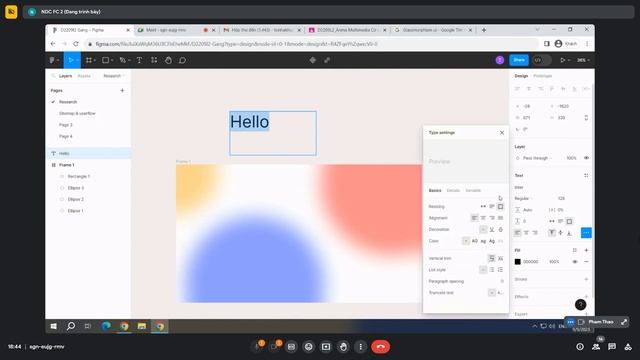
Task: Toggle Dev Mode switch in Figma toolbar
Action: click(x=542, y=60)
